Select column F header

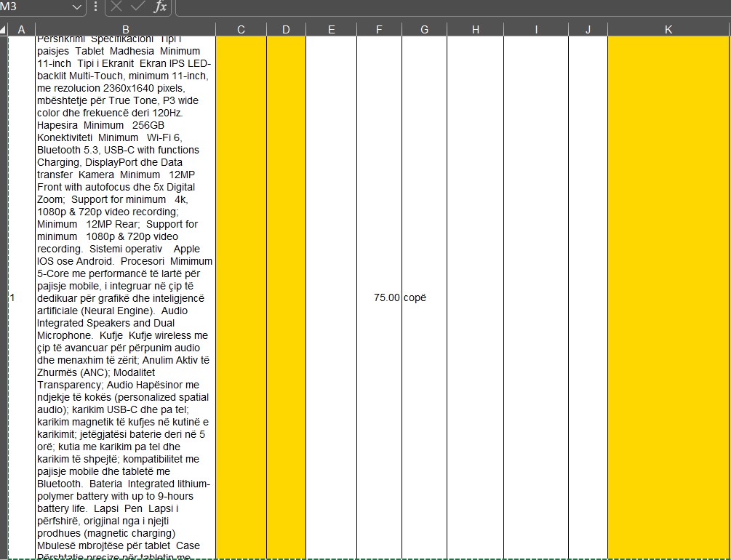pyautogui.click(x=379, y=29)
